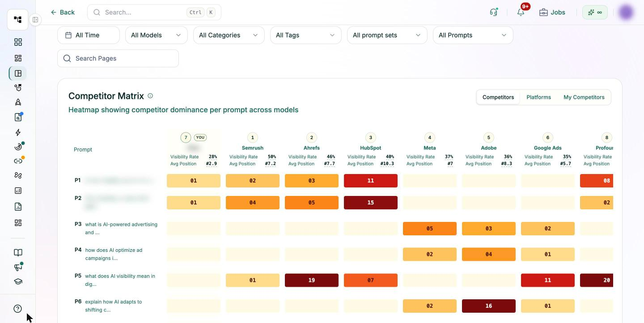The width and height of the screenshot is (644, 323).
Task: Switch to My Competitors tab
Action: tap(584, 97)
